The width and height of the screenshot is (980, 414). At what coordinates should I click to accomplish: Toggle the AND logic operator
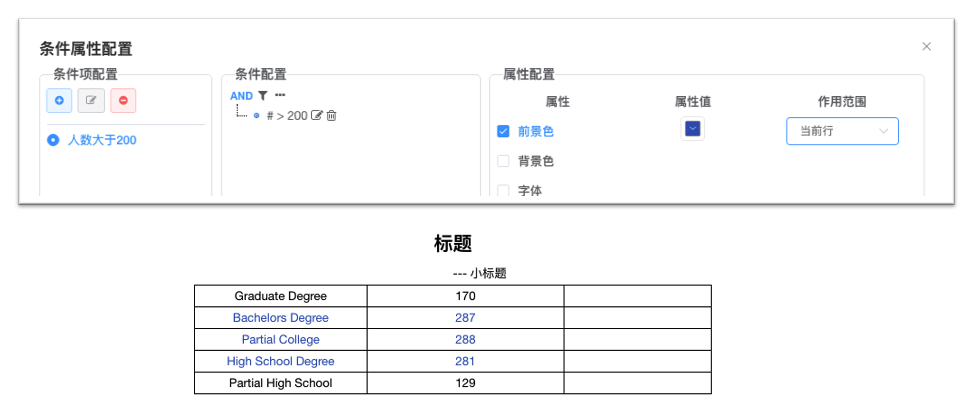(x=241, y=95)
